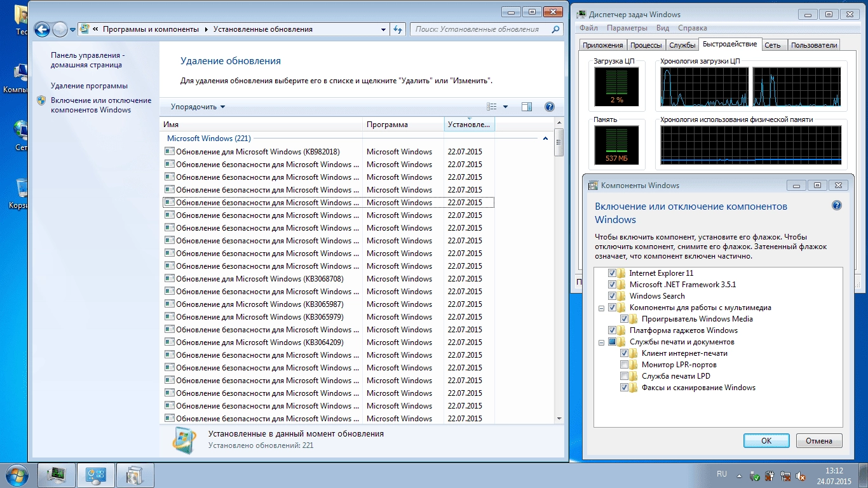Click the Forward navigation arrow
Screen dimensions: 868x488
pyautogui.click(x=60, y=29)
